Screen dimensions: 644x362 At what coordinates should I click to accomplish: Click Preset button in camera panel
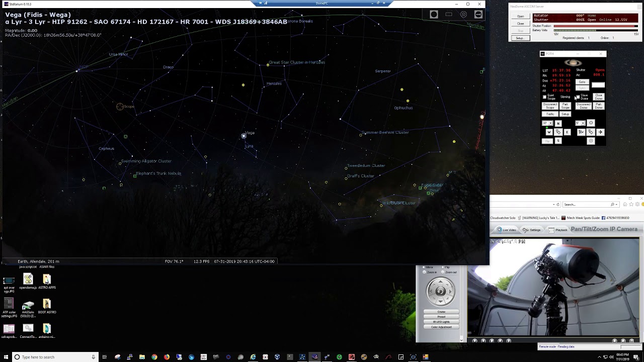(441, 317)
